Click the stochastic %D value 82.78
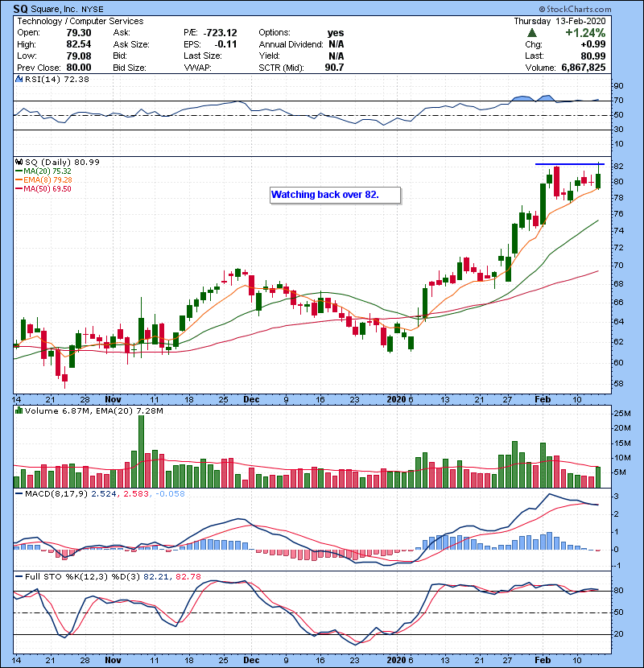This screenshot has height=668, width=644. pyautogui.click(x=188, y=576)
